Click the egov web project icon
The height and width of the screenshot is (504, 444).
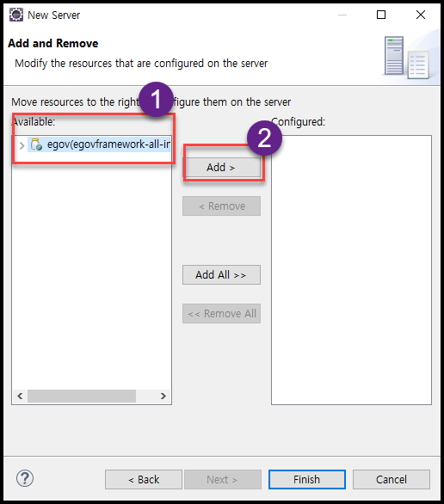36,144
